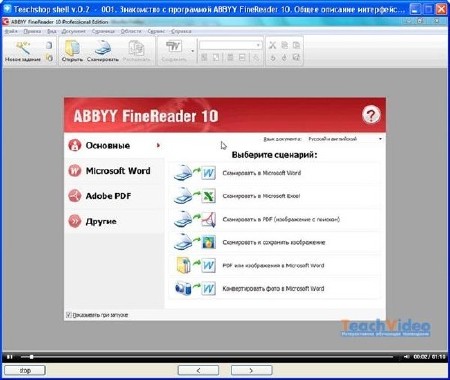Open the Сервис menu
This screenshot has height=380, width=450.
point(156,31)
